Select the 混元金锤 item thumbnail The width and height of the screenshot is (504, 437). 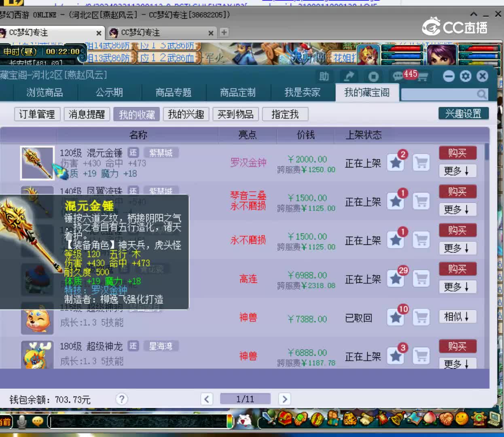(37, 163)
